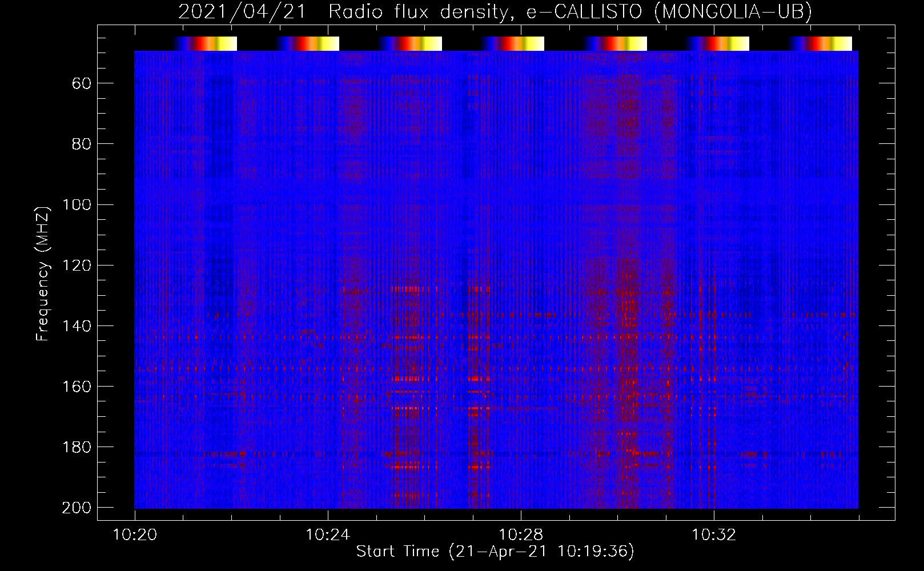Click the 180 frequency tick label
924x571 pixels.
click(77, 447)
